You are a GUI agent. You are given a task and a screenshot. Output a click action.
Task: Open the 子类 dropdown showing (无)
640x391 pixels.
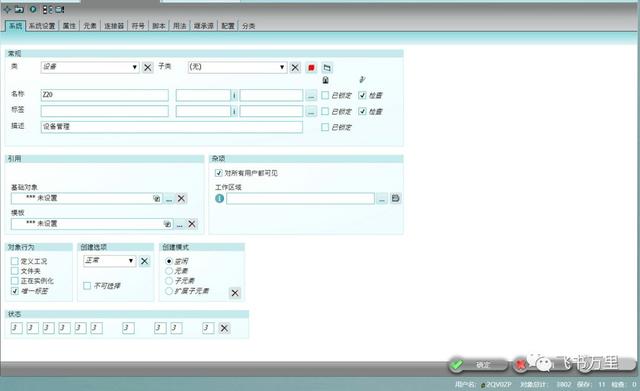(x=237, y=67)
